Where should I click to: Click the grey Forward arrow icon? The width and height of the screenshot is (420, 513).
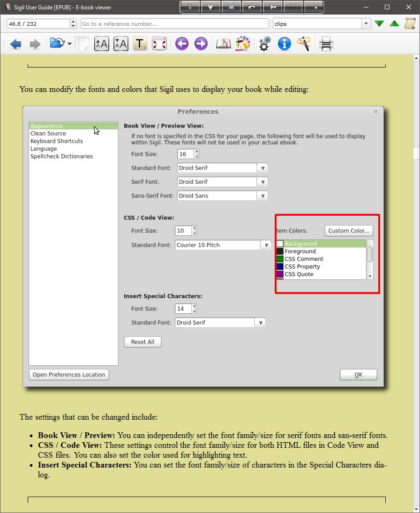tap(35, 44)
